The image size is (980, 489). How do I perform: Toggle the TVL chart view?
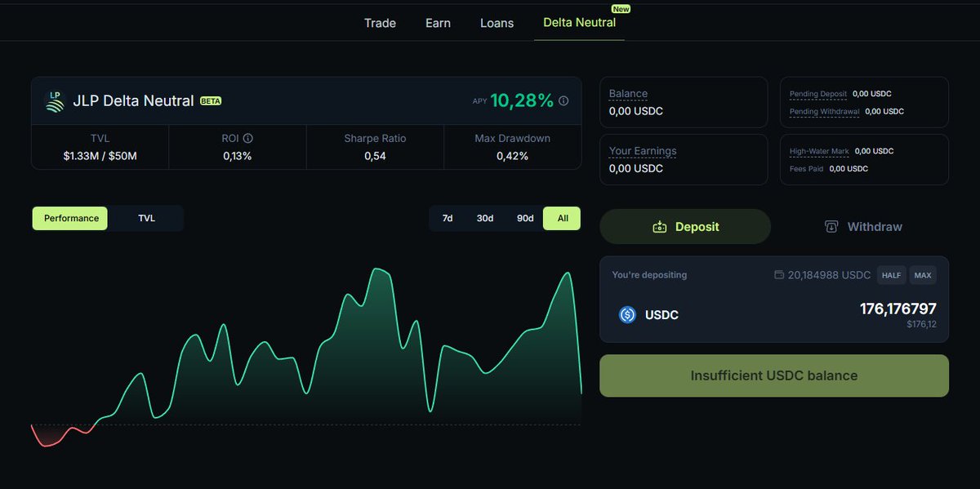point(146,218)
